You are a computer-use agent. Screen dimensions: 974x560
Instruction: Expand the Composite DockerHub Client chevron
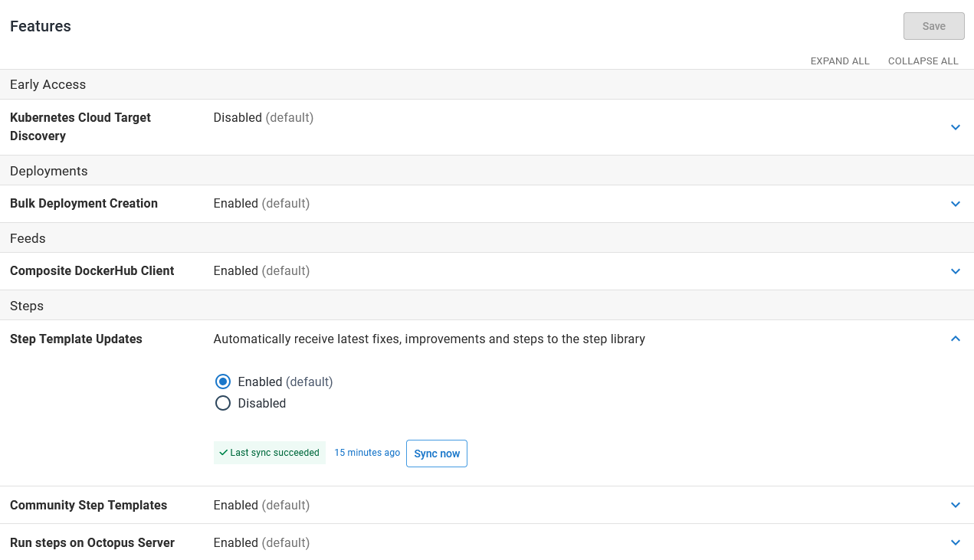(x=956, y=271)
